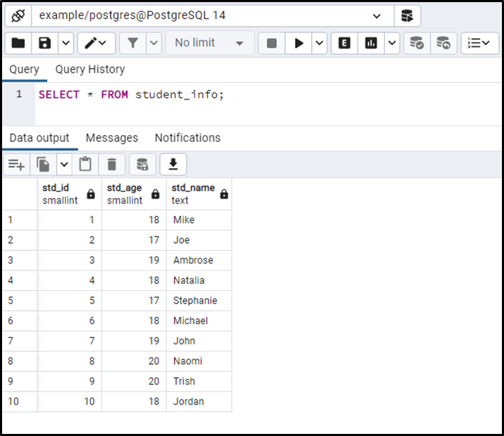The image size is (504, 436).
Task: Switch to the Query History tab
Action: point(90,69)
